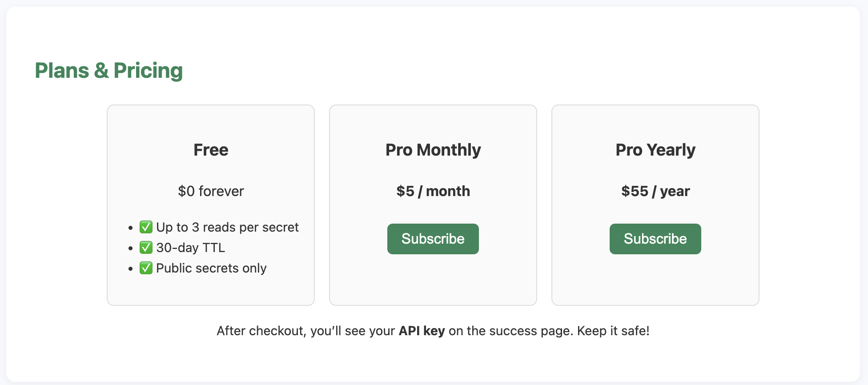Image resolution: width=868 pixels, height=385 pixels.
Task: Select the Plans & Pricing heading
Action: (109, 71)
